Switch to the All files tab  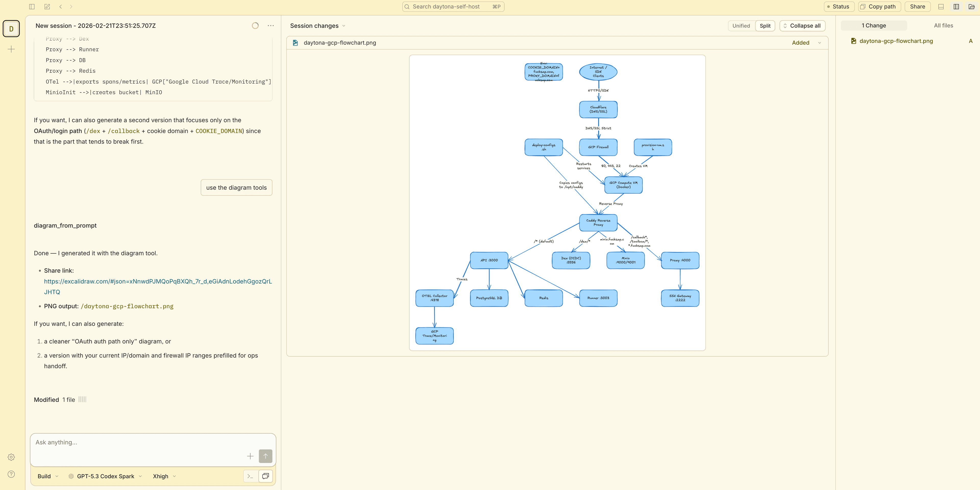point(944,25)
